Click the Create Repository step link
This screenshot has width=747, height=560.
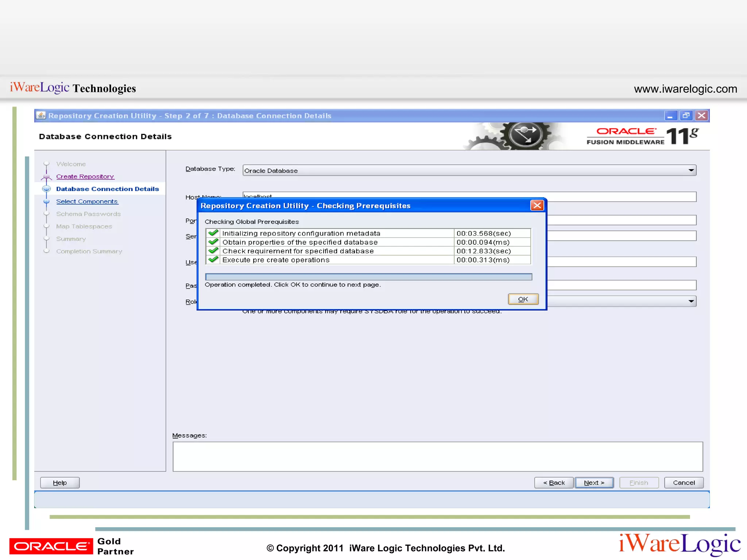85,176
